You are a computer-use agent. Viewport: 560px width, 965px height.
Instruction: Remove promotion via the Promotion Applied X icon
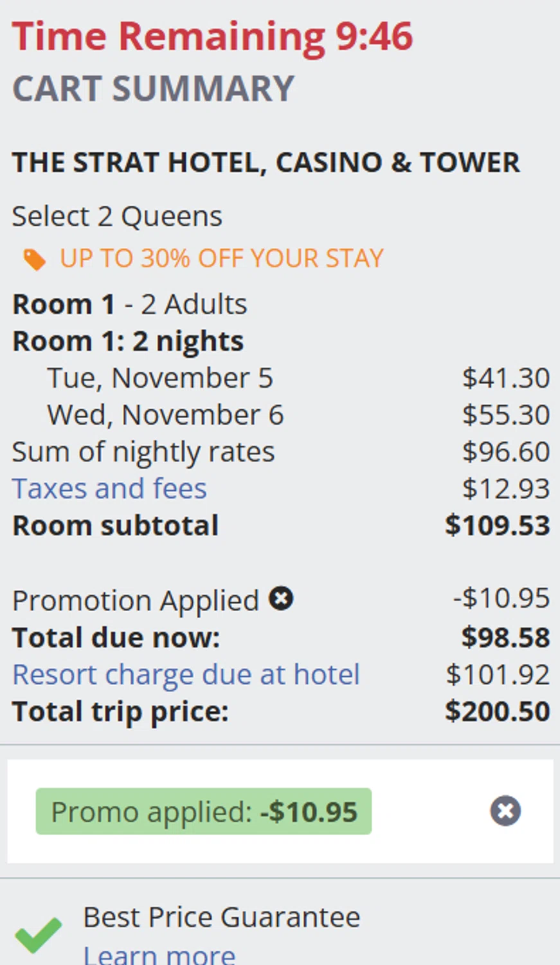(x=281, y=599)
